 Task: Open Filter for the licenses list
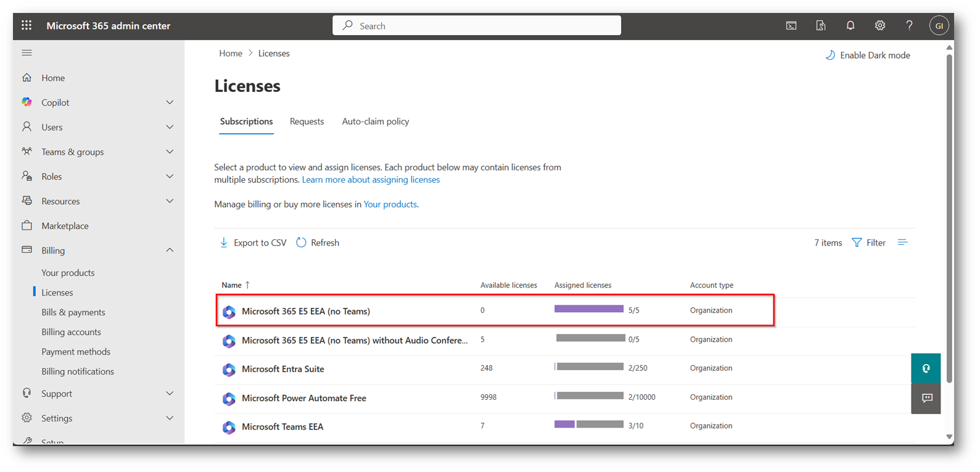pos(868,243)
